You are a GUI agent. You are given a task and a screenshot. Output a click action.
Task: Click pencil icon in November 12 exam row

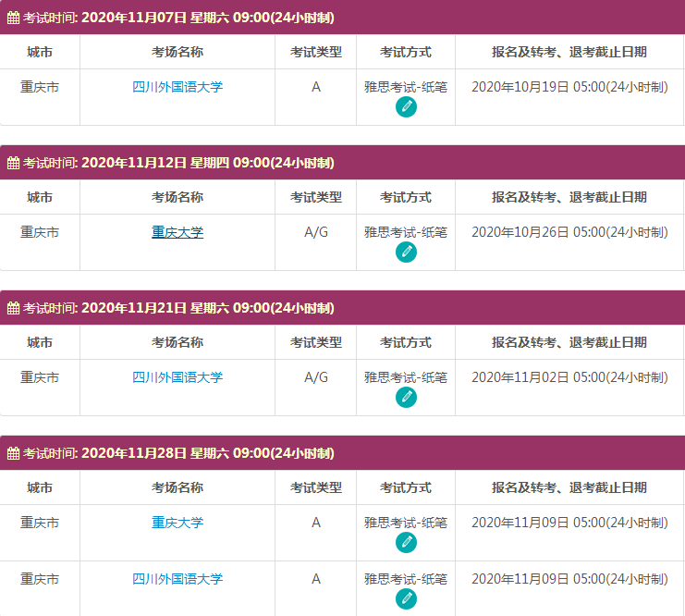[x=406, y=253]
